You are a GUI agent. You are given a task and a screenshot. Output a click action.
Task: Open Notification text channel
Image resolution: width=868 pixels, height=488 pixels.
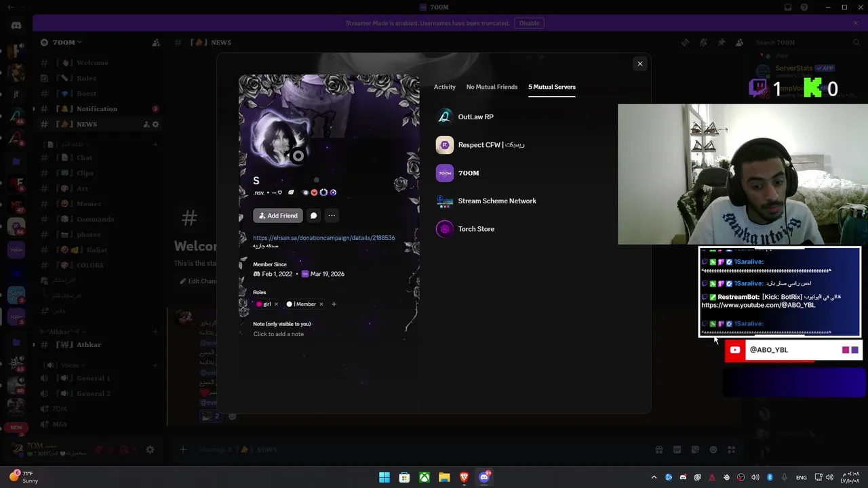point(98,109)
